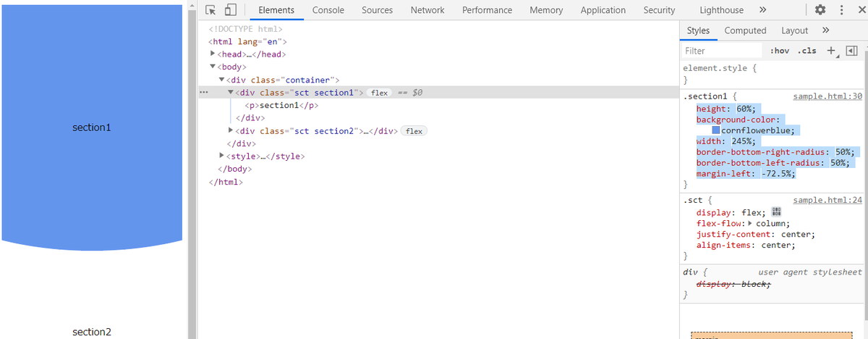
Task: Open the Security tab
Action: pos(660,10)
